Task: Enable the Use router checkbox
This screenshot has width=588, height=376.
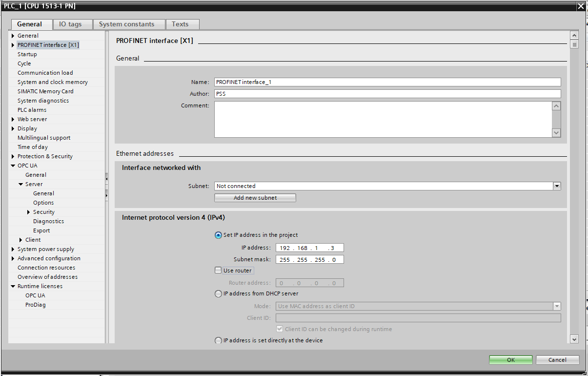Action: point(218,270)
